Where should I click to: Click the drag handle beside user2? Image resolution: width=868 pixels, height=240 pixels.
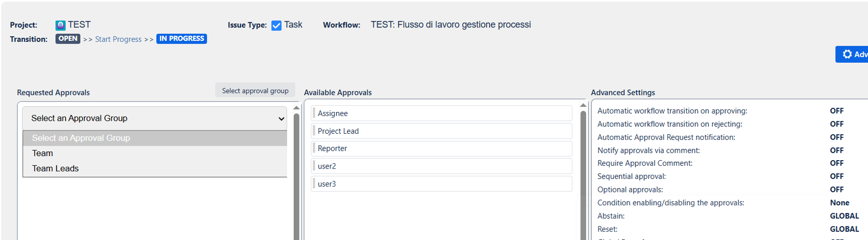click(x=314, y=166)
